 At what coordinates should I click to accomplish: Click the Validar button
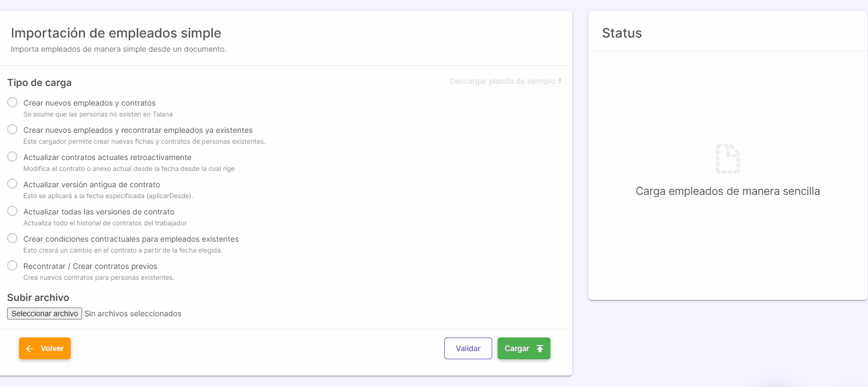[x=468, y=348]
